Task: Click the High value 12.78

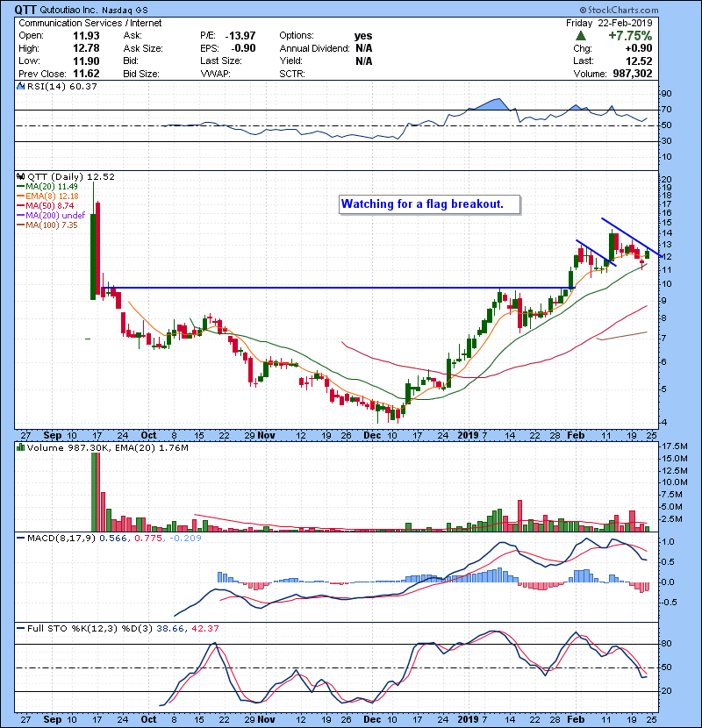Action: click(x=86, y=48)
